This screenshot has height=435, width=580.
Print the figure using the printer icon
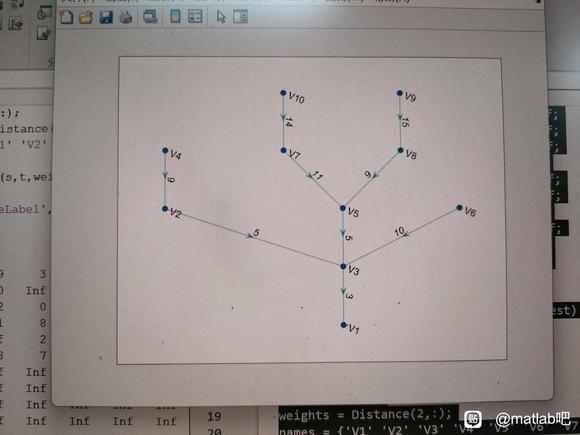[126, 17]
